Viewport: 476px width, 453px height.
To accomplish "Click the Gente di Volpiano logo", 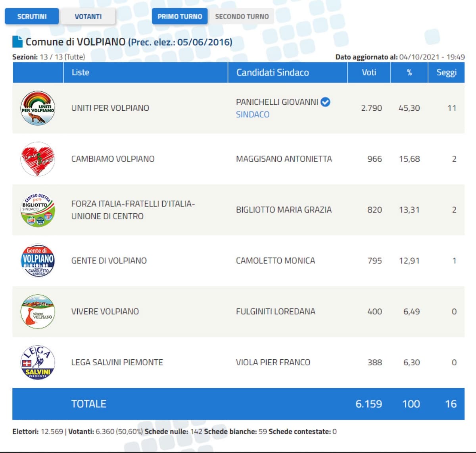I will (38, 260).
